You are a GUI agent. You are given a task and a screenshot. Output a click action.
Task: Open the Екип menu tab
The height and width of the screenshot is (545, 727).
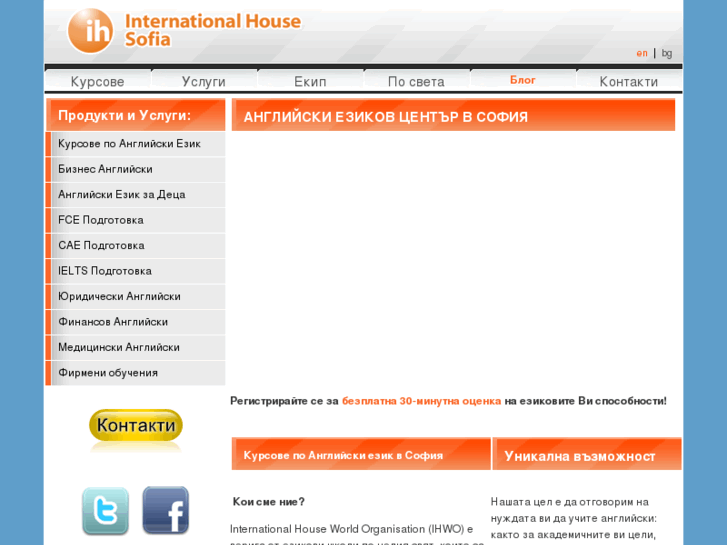[310, 82]
